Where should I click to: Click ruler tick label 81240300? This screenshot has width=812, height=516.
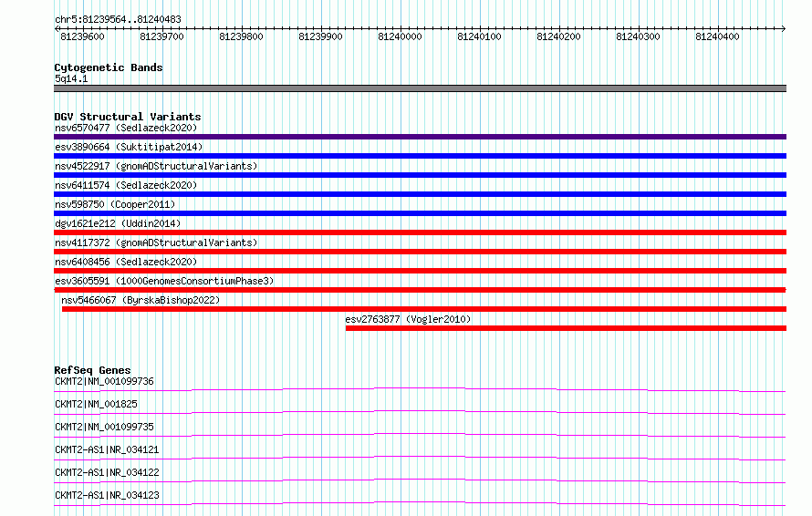coord(638,36)
